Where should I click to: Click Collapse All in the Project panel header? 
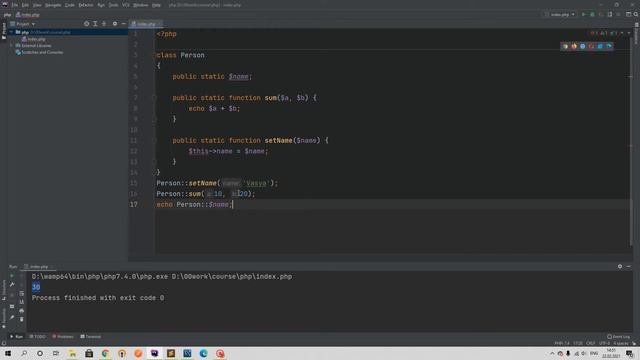click(x=104, y=24)
